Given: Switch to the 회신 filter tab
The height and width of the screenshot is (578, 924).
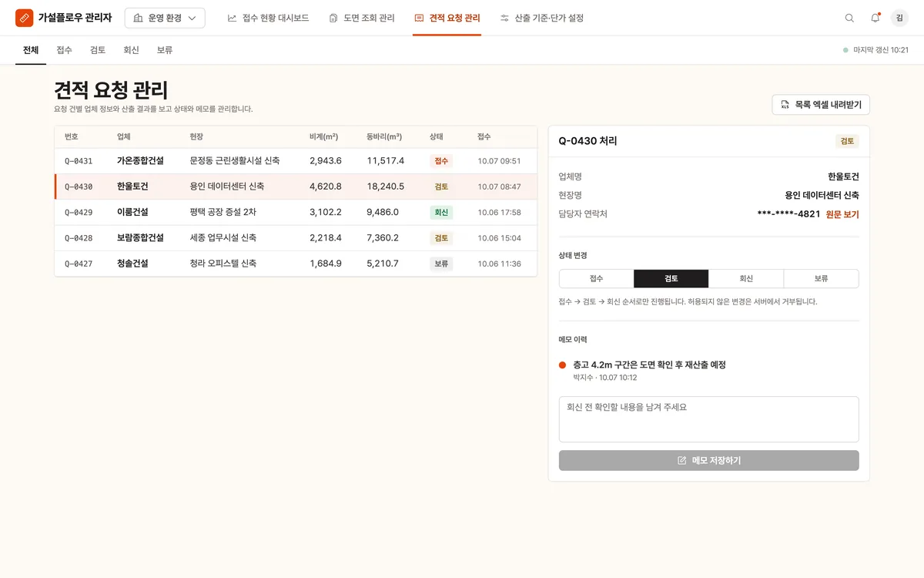Looking at the screenshot, I should [x=131, y=50].
